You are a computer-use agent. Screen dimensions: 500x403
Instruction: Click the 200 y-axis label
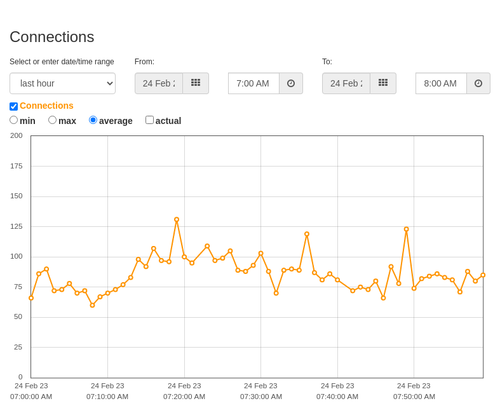(x=16, y=136)
